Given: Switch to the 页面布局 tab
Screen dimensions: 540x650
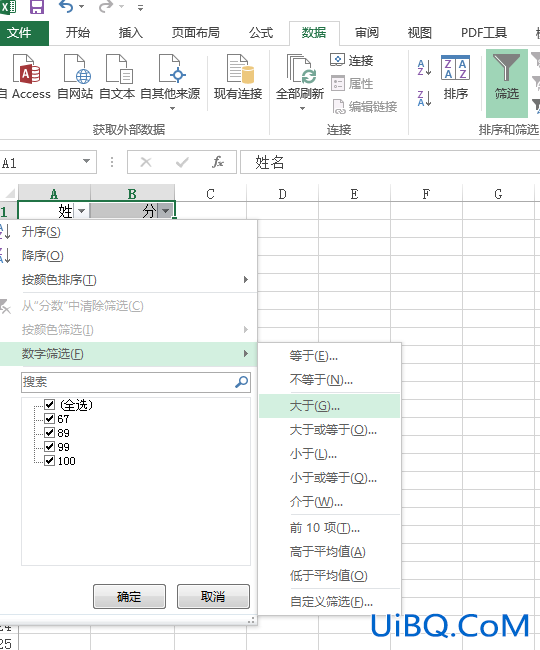Looking at the screenshot, I should [196, 33].
